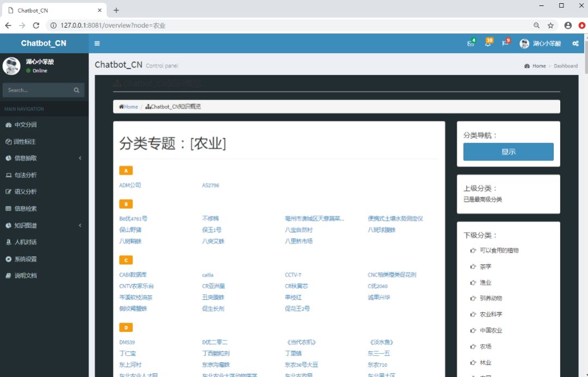
Task: Open the 东农36号大豆 entry
Action: [x=302, y=364]
